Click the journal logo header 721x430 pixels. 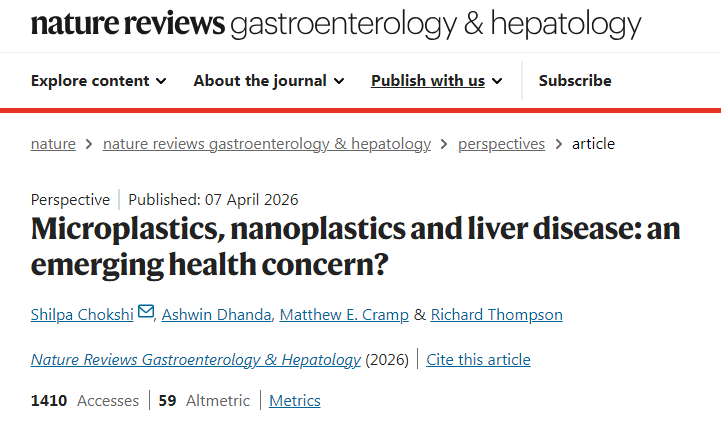(336, 24)
